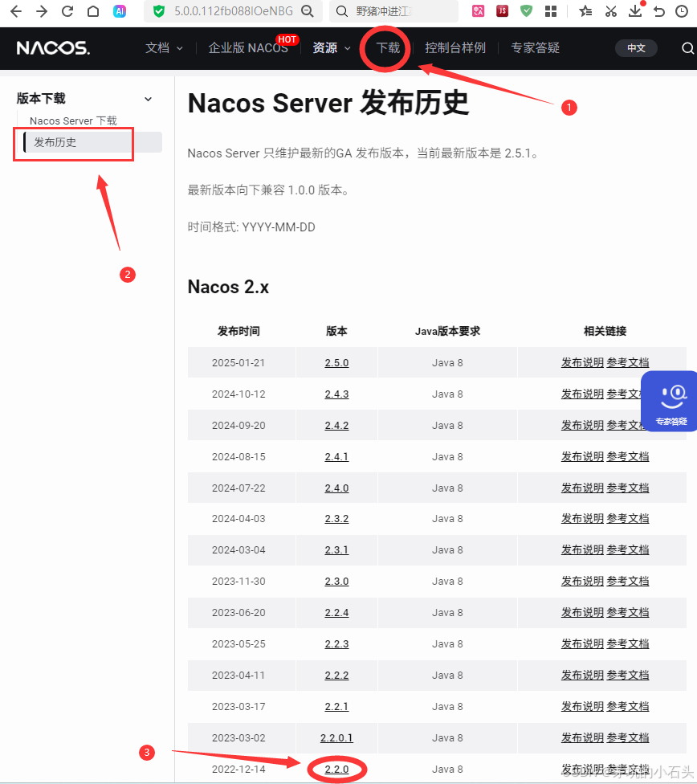Screen dimensions: 697x784
Task: Open the browser home page icon
Action: point(93,11)
